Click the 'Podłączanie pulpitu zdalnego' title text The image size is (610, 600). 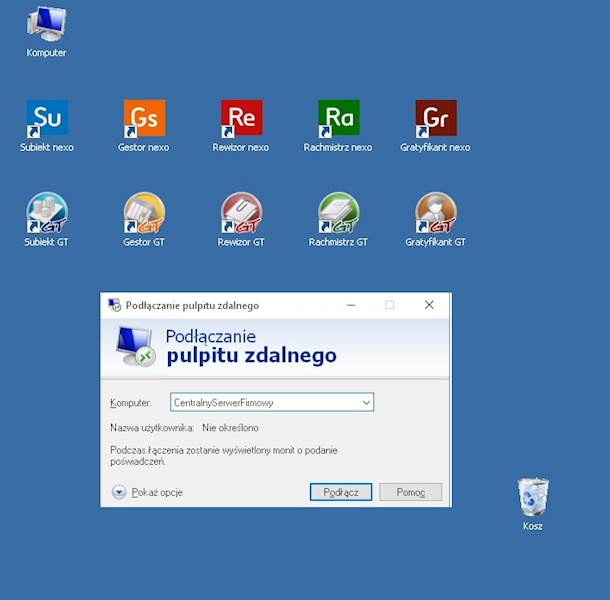[x=192, y=306]
